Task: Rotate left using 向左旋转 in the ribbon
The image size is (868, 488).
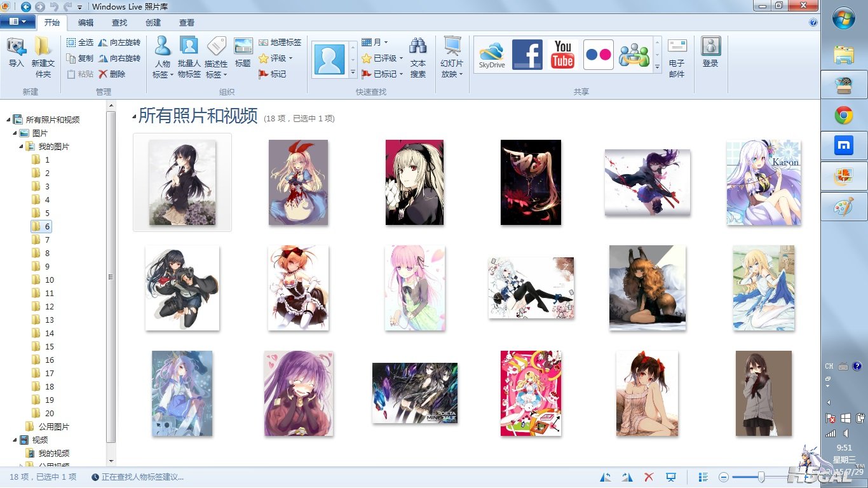Action: (x=119, y=43)
